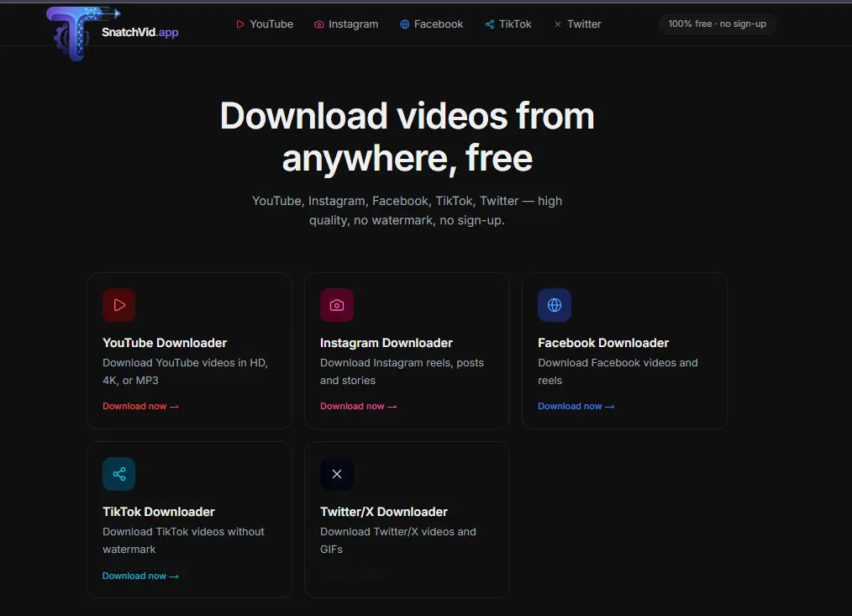Viewport: 852px width, 616px height.
Task: Click text Download Facebook videos and reels
Action: [618, 371]
